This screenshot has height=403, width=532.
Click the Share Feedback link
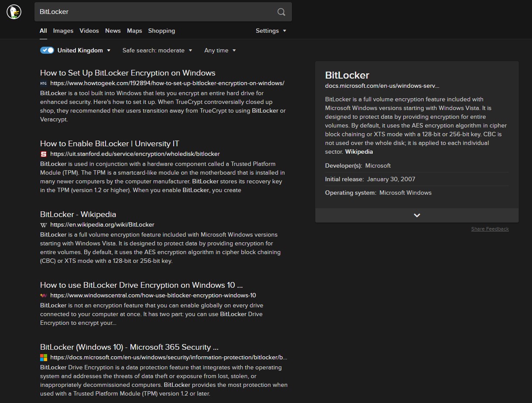[x=490, y=229]
